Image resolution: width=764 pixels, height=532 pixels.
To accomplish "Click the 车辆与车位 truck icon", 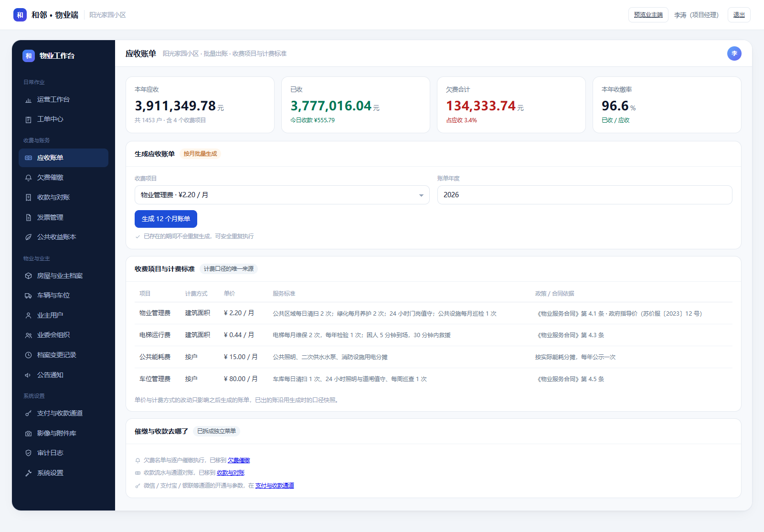I will [28, 296].
